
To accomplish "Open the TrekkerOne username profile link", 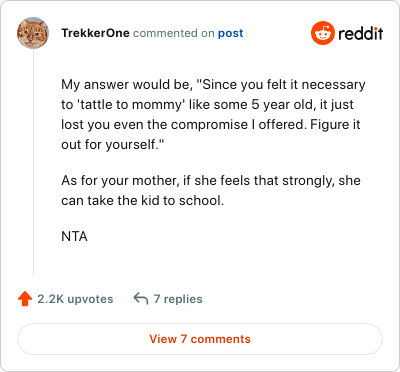I will pyautogui.click(x=95, y=33).
